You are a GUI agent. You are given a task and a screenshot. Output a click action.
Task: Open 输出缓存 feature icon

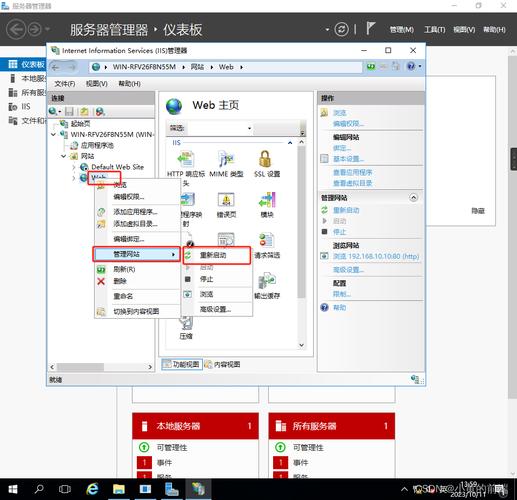click(x=267, y=281)
